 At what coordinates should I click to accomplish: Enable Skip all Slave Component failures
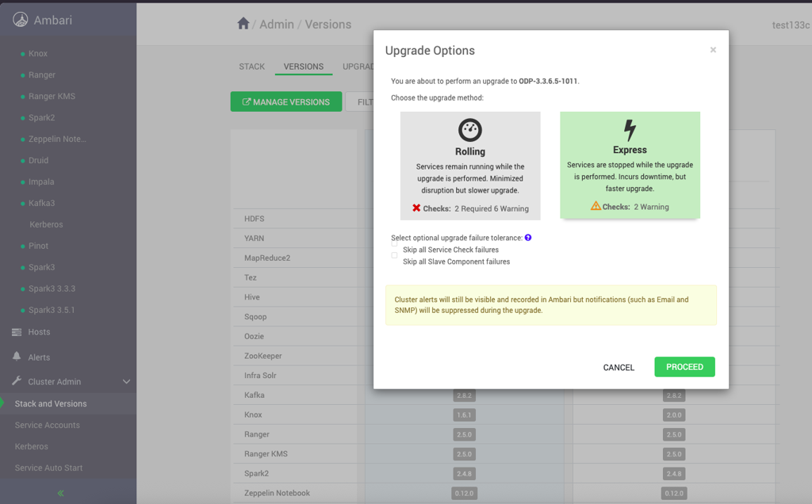[394, 255]
